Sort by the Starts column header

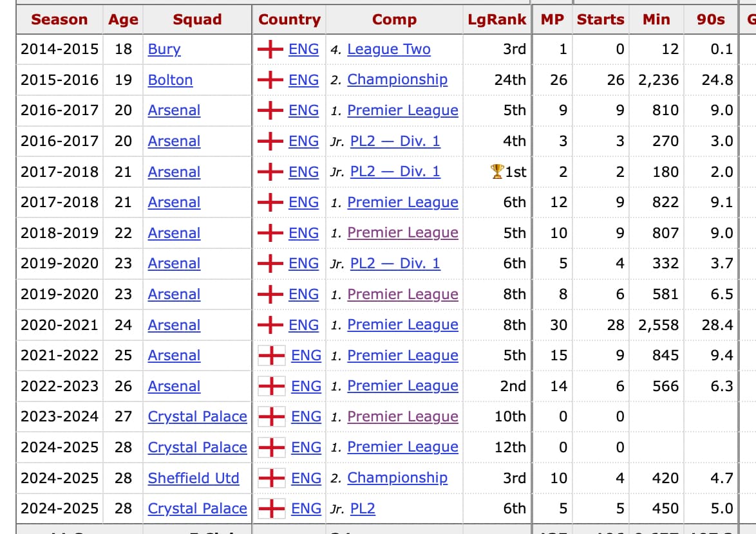coord(600,19)
